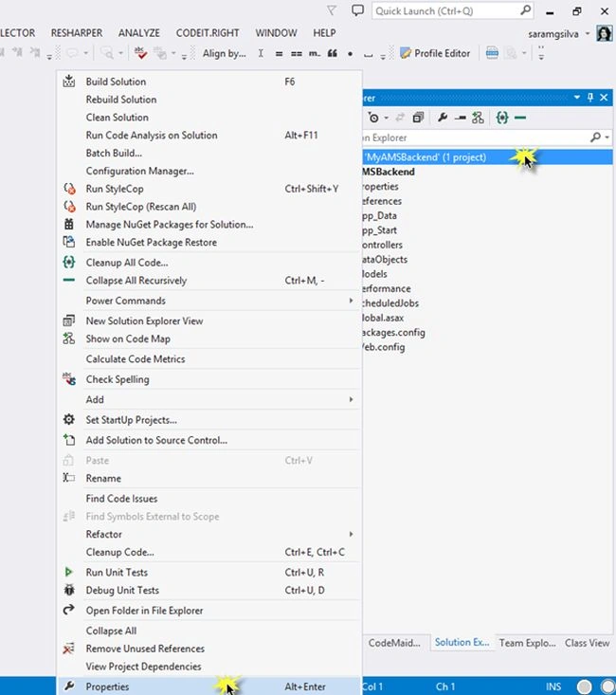The width and height of the screenshot is (616, 695).
Task: Click Show on Code Map toolbar icon
Action: coord(478,118)
